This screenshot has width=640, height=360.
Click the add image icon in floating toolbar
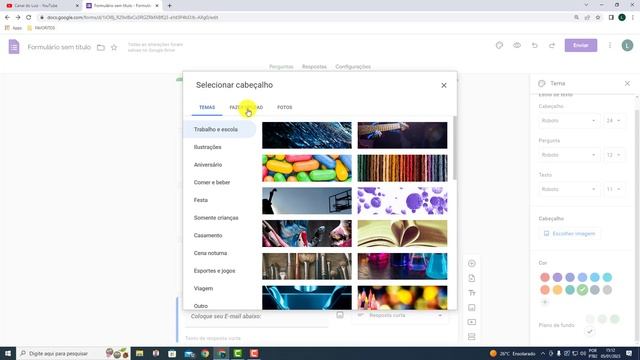472,307
